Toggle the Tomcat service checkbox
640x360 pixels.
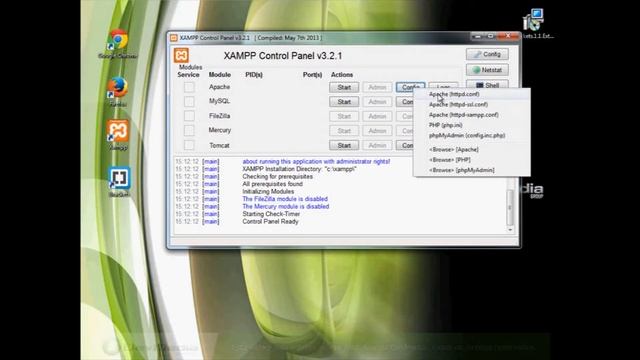click(x=189, y=145)
